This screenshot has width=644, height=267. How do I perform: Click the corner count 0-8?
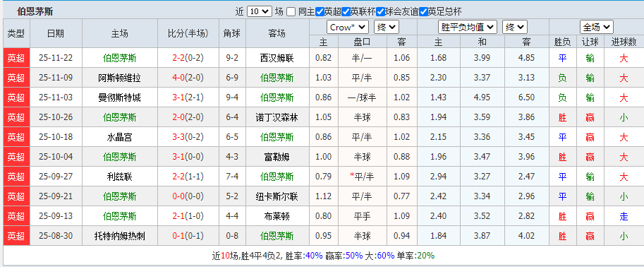233,236
